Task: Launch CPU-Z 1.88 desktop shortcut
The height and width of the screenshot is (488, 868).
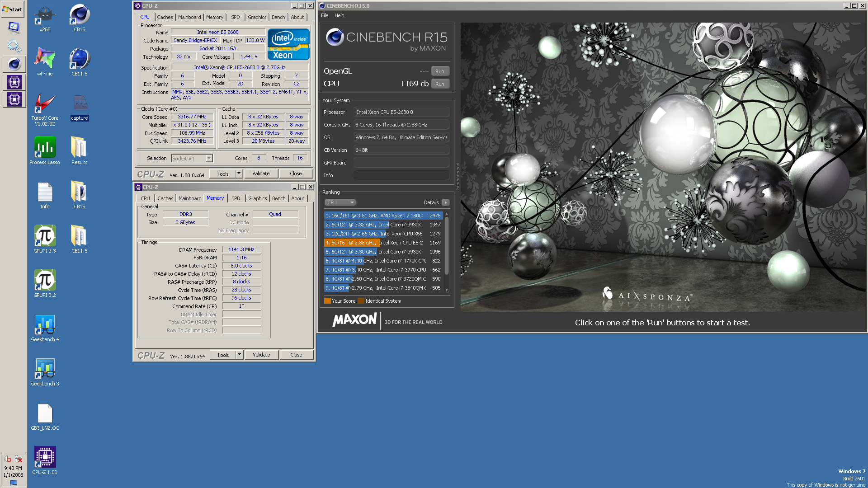Action: [45, 460]
